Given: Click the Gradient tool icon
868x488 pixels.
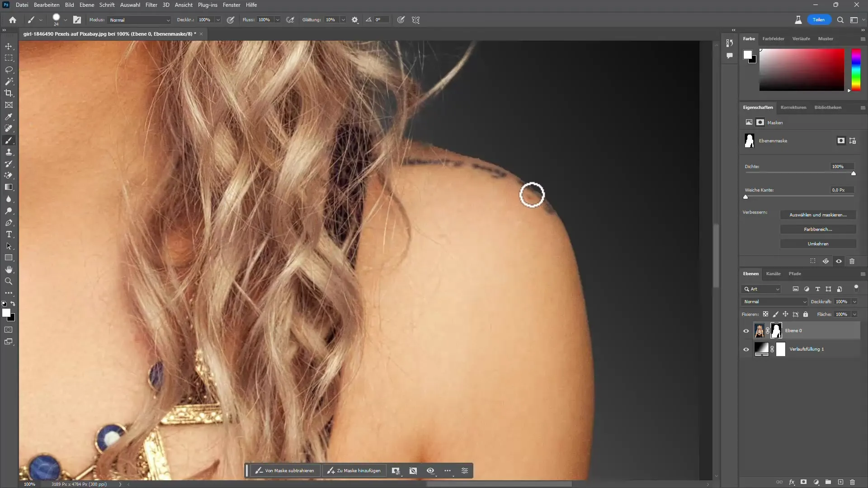Looking at the screenshot, I should click(x=8, y=187).
